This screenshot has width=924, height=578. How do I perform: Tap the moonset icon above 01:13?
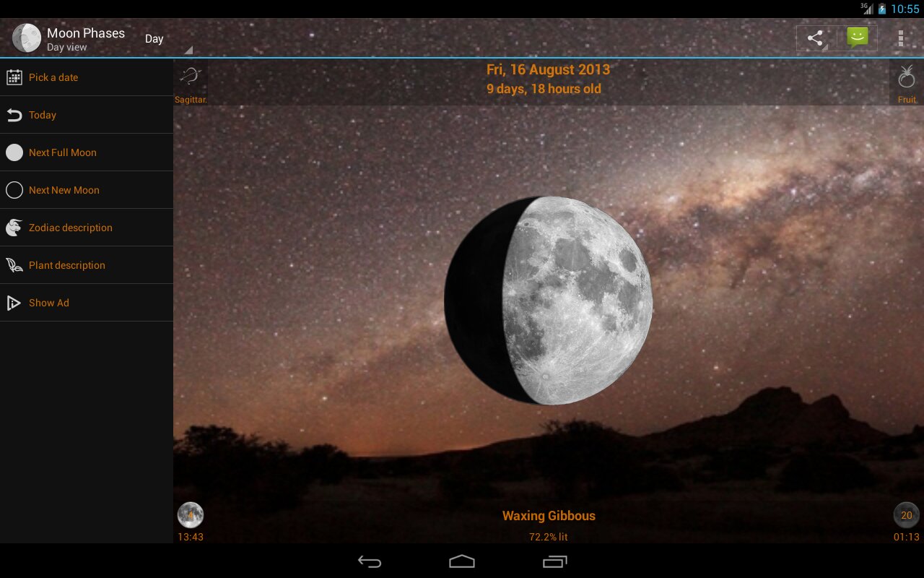[907, 515]
